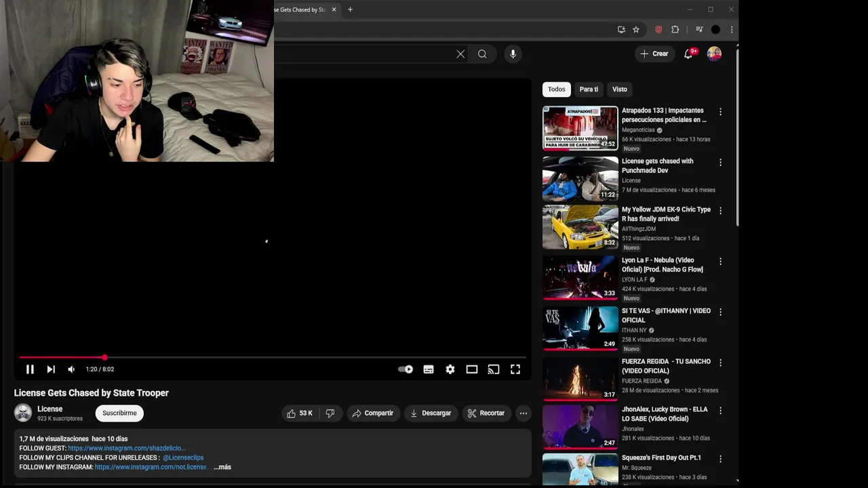Open the Meganoticias channel name
The width and height of the screenshot is (868, 488).
coord(638,130)
